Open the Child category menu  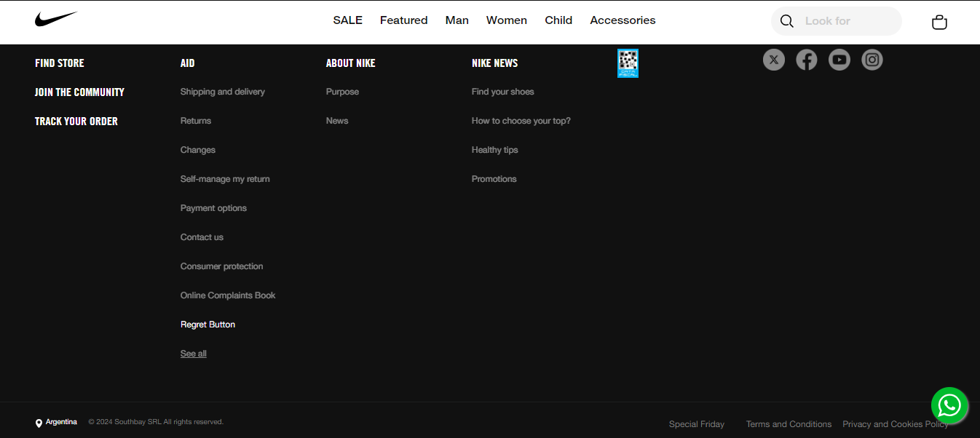[558, 20]
